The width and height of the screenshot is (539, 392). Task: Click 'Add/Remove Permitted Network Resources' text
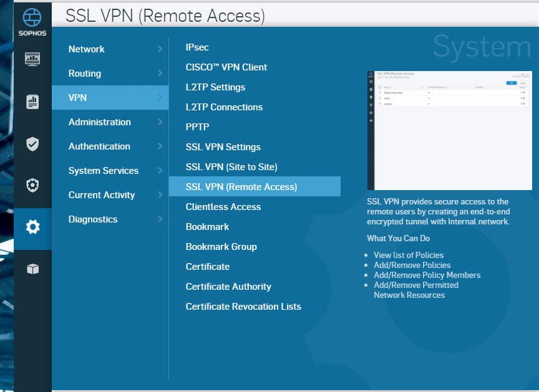tap(416, 290)
